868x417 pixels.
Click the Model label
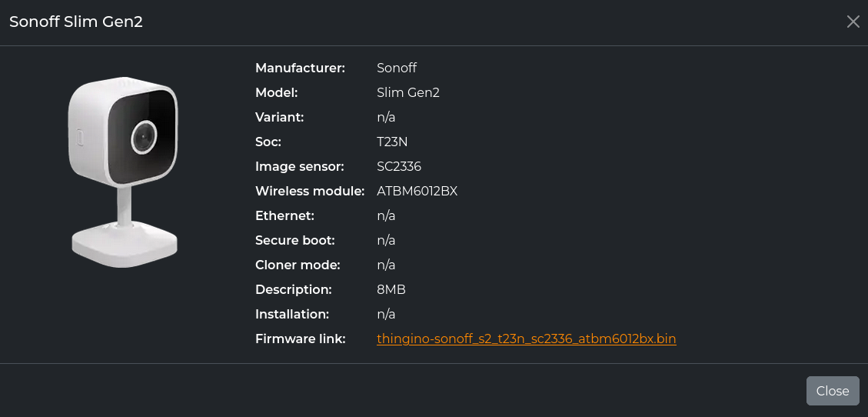click(x=277, y=92)
